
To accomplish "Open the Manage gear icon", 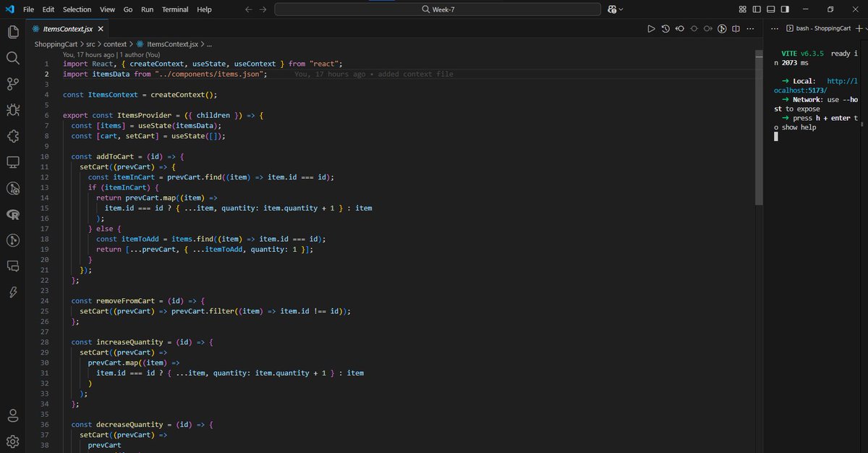I will click(12, 441).
